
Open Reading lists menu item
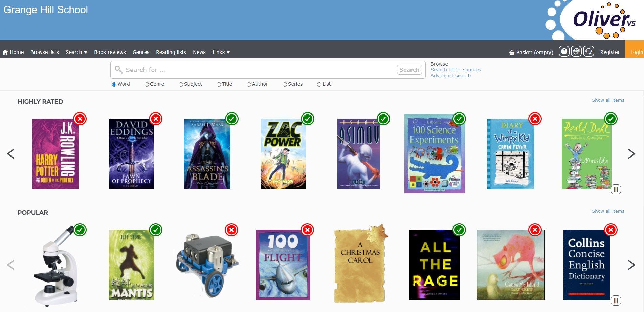tap(171, 52)
